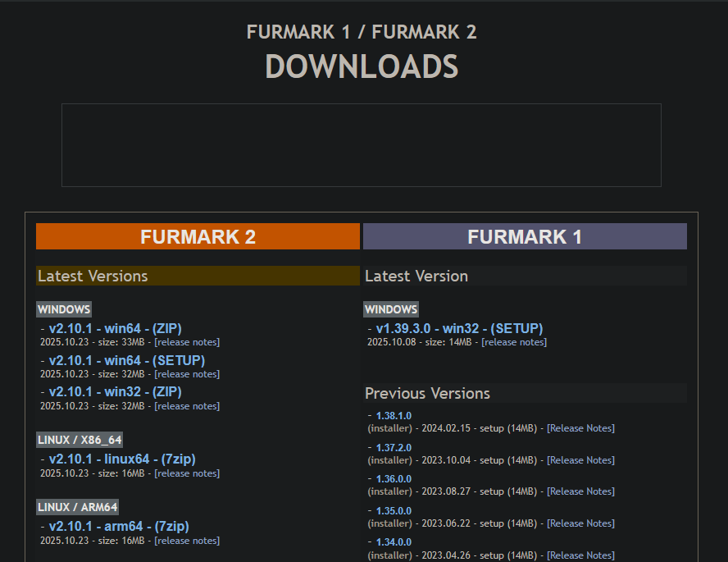The width and height of the screenshot is (728, 562).
Task: Open release notes for arm64 7zip
Action: click(x=187, y=541)
